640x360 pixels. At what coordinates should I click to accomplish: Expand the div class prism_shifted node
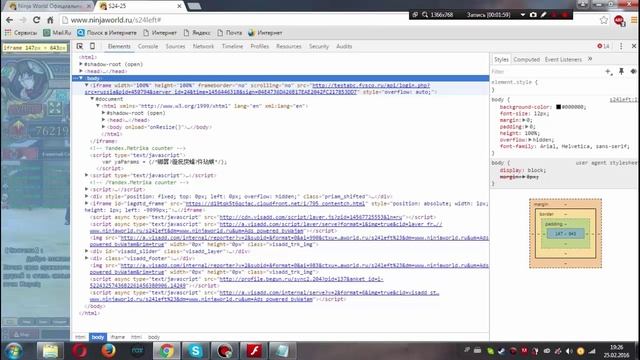coord(87,196)
